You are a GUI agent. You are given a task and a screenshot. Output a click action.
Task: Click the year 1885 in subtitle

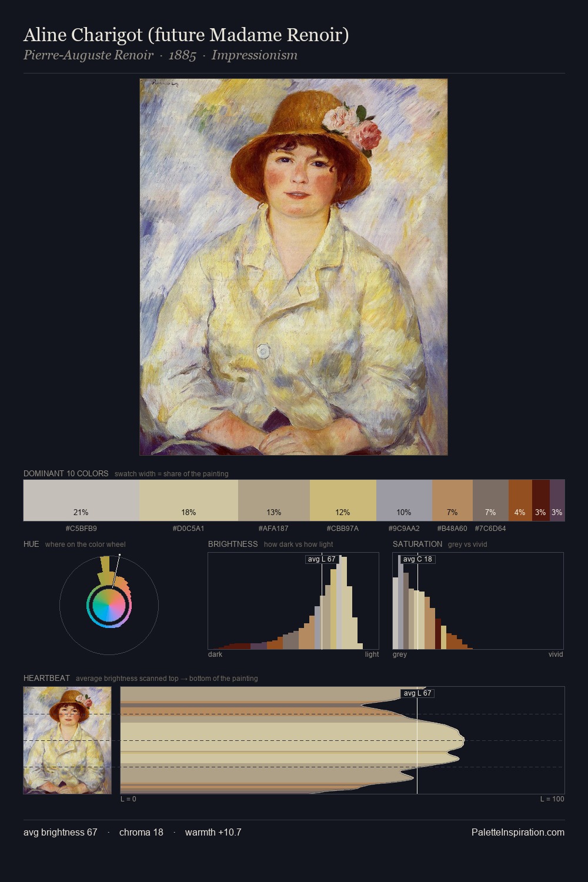pos(182,55)
